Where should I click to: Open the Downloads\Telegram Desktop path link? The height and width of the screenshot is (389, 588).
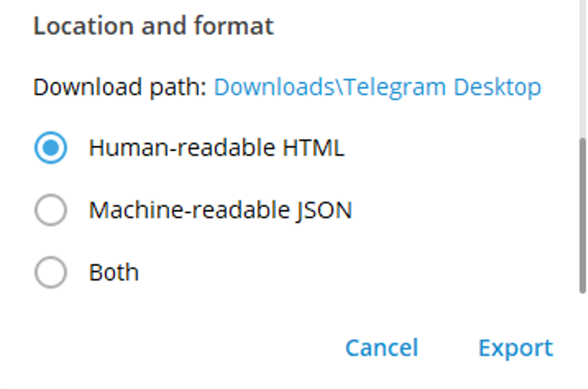tap(377, 87)
